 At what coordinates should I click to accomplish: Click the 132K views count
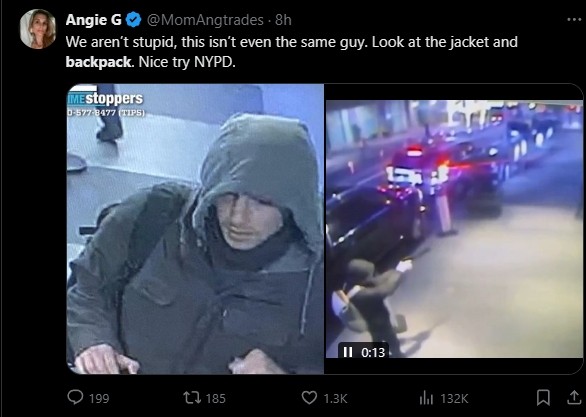[454, 398]
